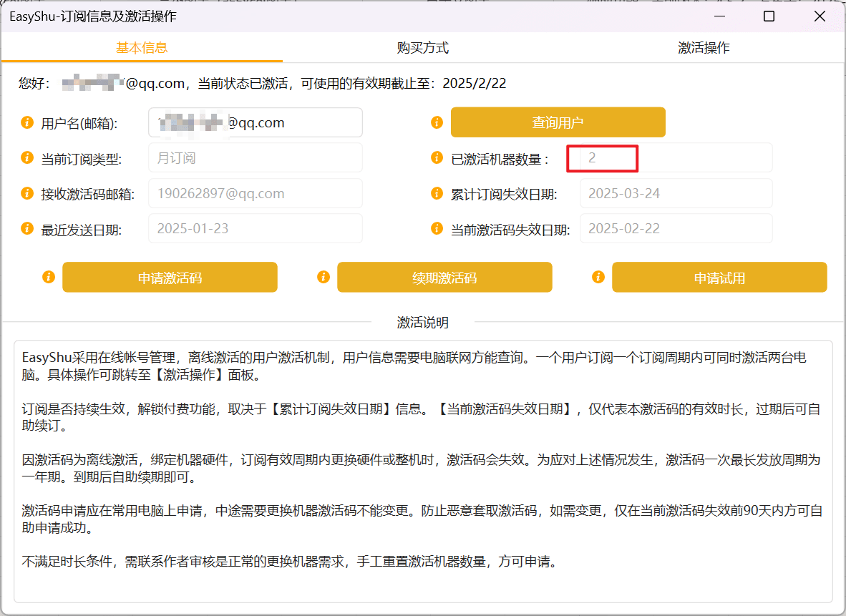This screenshot has width=846, height=616.
Task: Click info icon beside 接收激活码邮箱 label
Action: point(27,193)
